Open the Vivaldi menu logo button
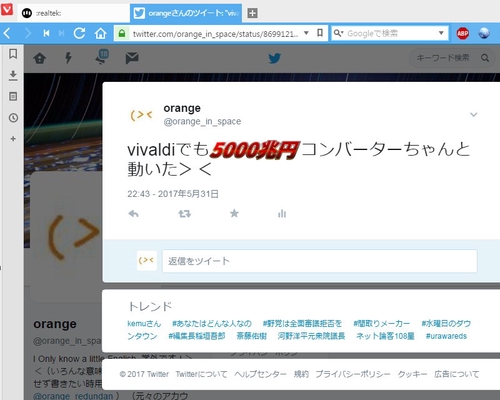500x400 pixels. point(7,9)
